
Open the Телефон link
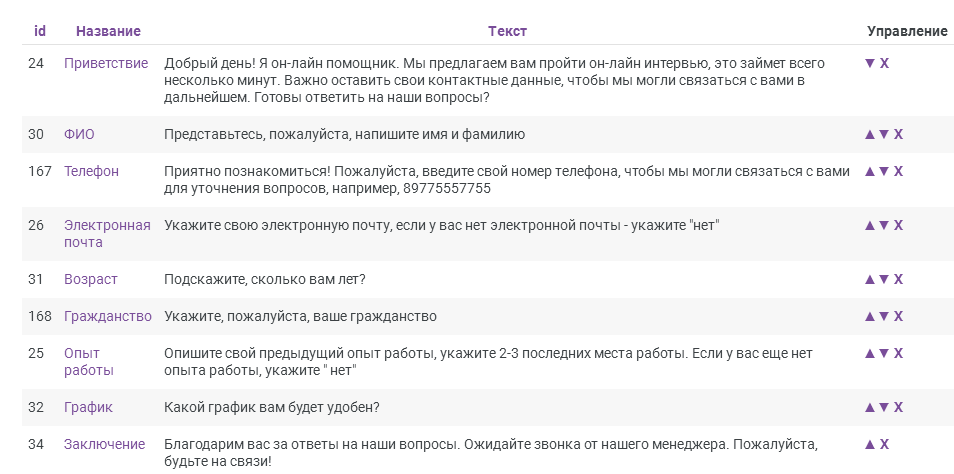pyautogui.click(x=91, y=172)
